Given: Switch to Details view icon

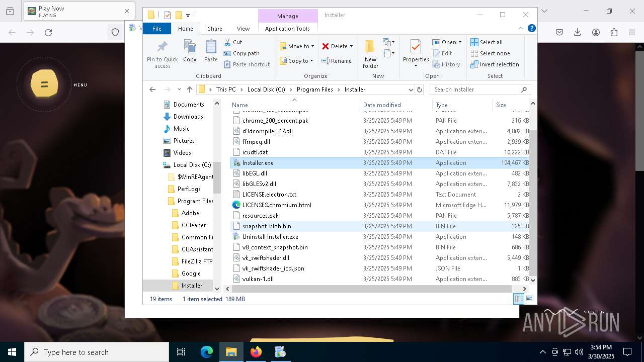Looking at the screenshot, I should 519,299.
